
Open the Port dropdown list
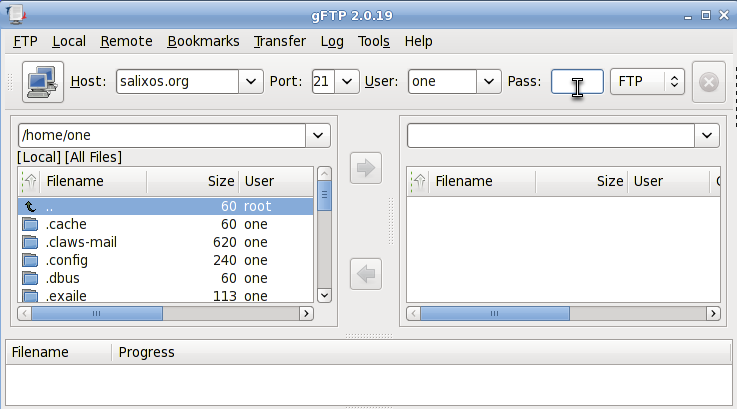(347, 82)
